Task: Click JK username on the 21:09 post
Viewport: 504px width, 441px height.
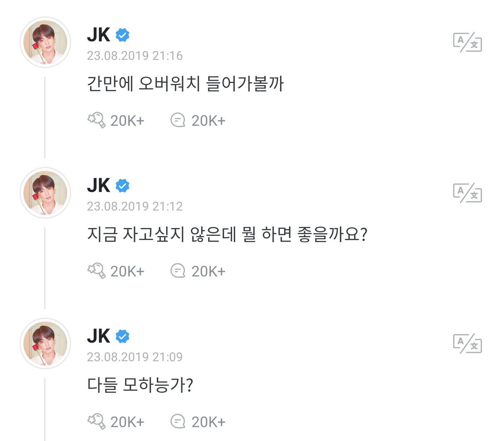Action: 99,336
